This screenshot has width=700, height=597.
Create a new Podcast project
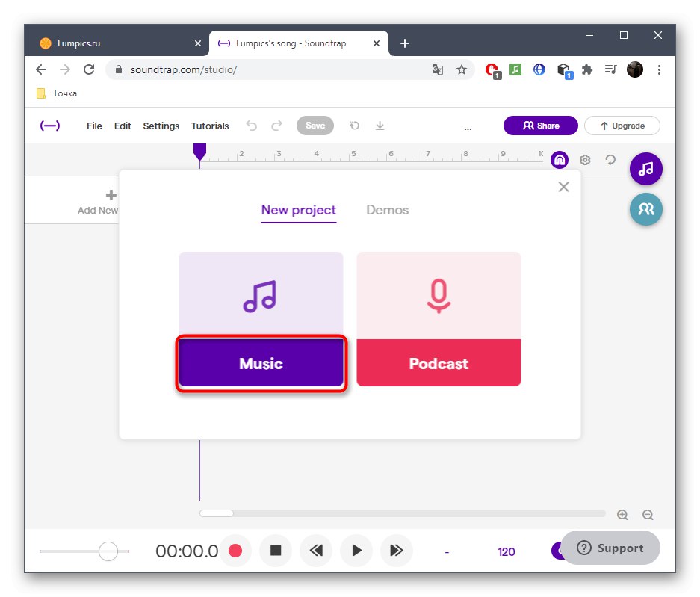point(439,363)
